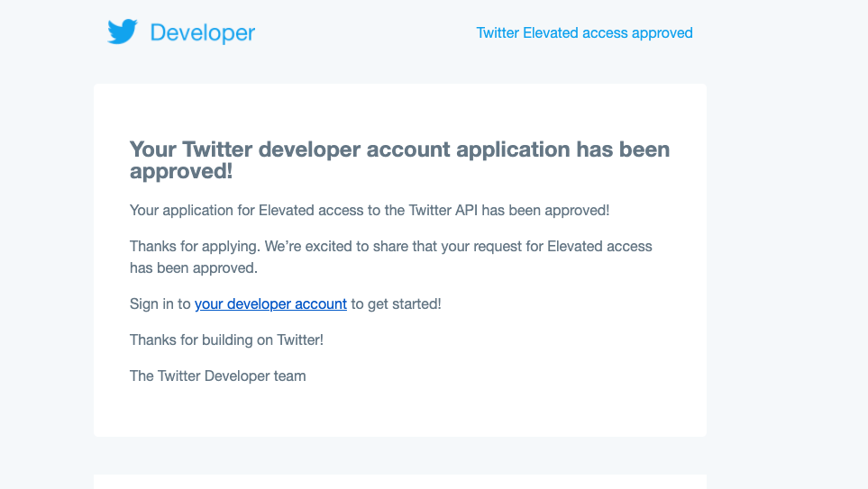
Task: Click paragraph starting 'Thanks for applying'
Action: tap(391, 257)
